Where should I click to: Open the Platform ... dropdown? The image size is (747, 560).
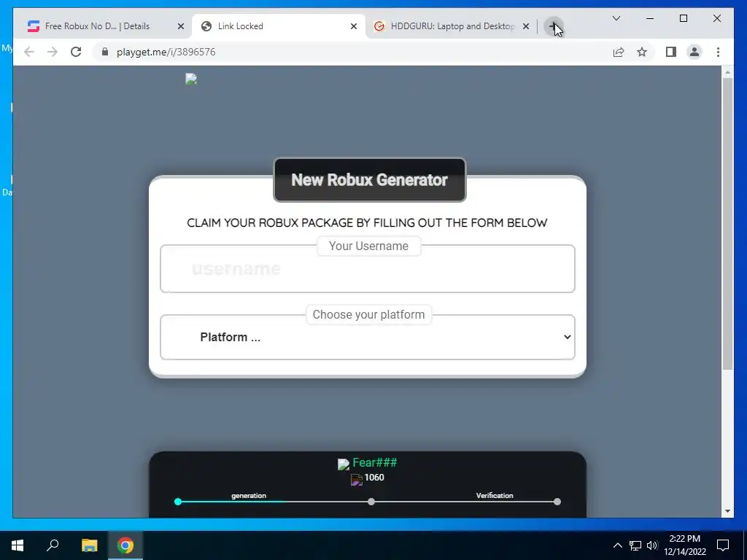tap(368, 337)
